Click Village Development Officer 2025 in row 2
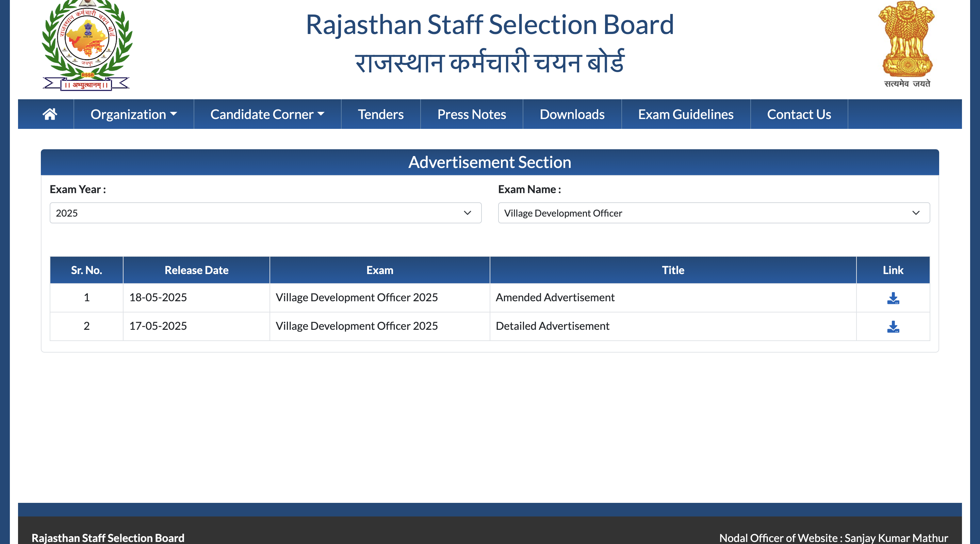 (x=357, y=326)
